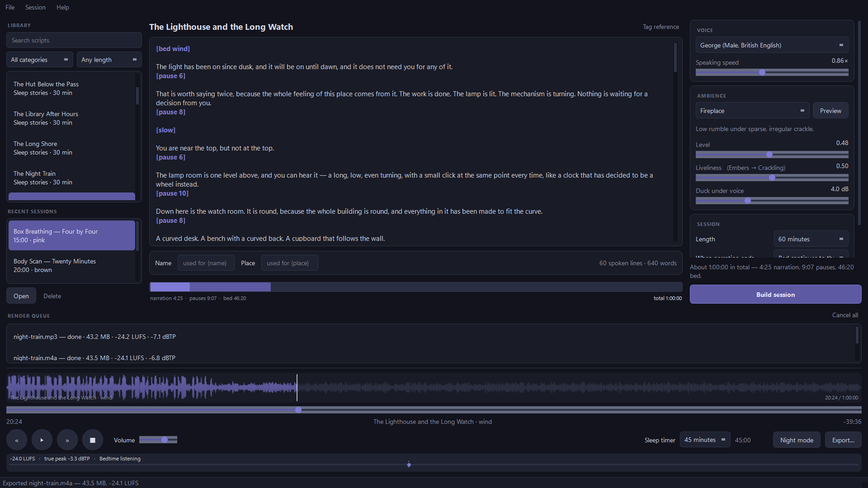Click the fast-forward playback button
Image resolution: width=868 pixels, height=488 pixels.
click(x=67, y=440)
